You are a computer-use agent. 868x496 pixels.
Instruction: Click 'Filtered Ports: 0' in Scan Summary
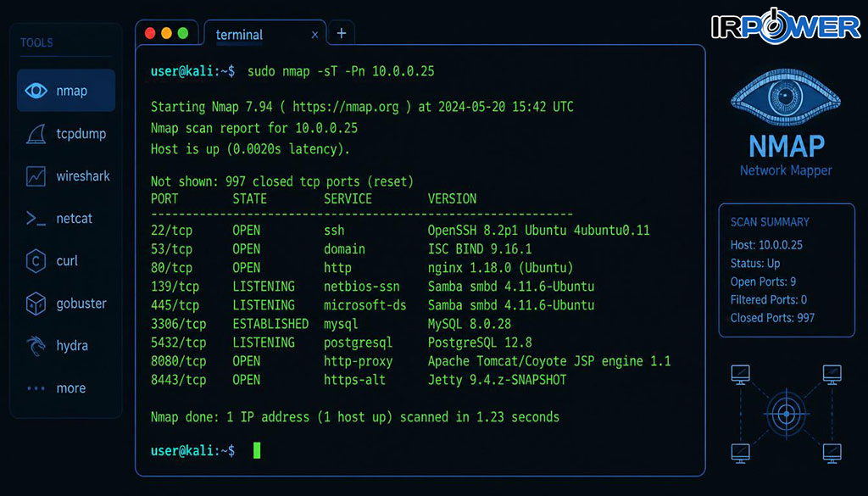click(x=768, y=300)
